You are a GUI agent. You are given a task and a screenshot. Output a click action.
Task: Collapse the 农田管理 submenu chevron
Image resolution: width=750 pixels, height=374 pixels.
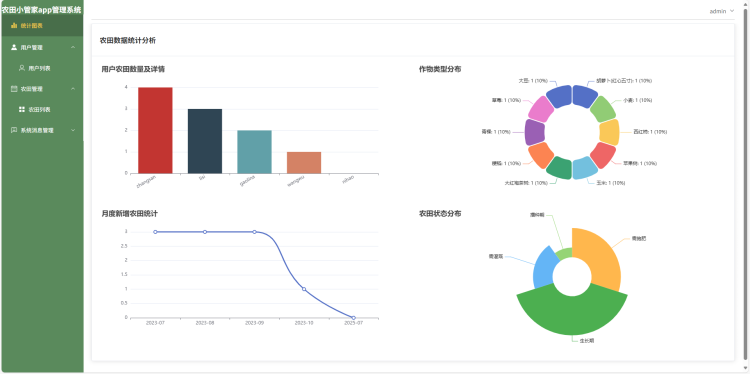73,89
